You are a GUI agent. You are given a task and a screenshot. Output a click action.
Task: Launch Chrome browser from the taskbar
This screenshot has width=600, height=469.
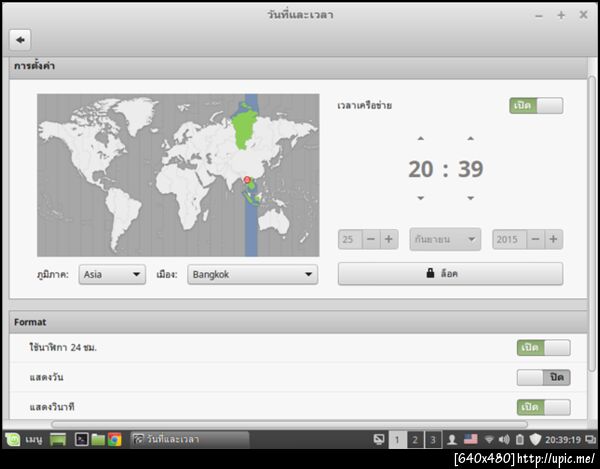click(x=114, y=440)
